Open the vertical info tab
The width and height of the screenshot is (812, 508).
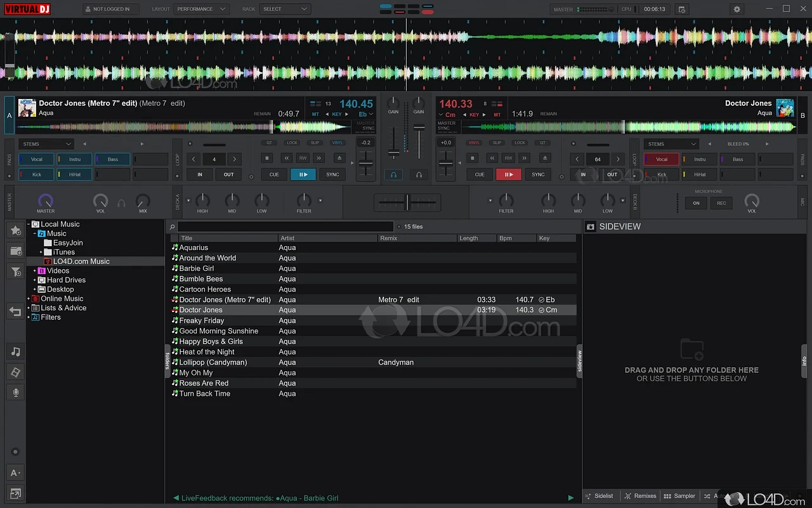[x=804, y=361]
